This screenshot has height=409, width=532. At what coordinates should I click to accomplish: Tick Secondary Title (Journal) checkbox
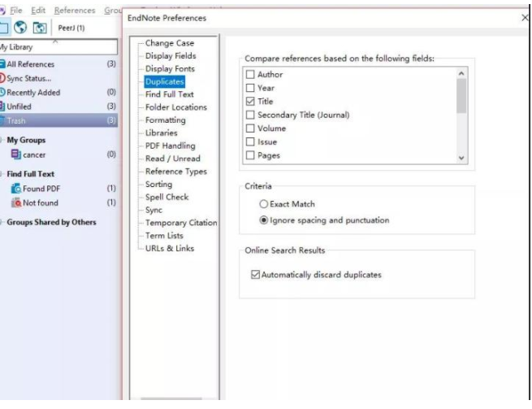[250, 115]
